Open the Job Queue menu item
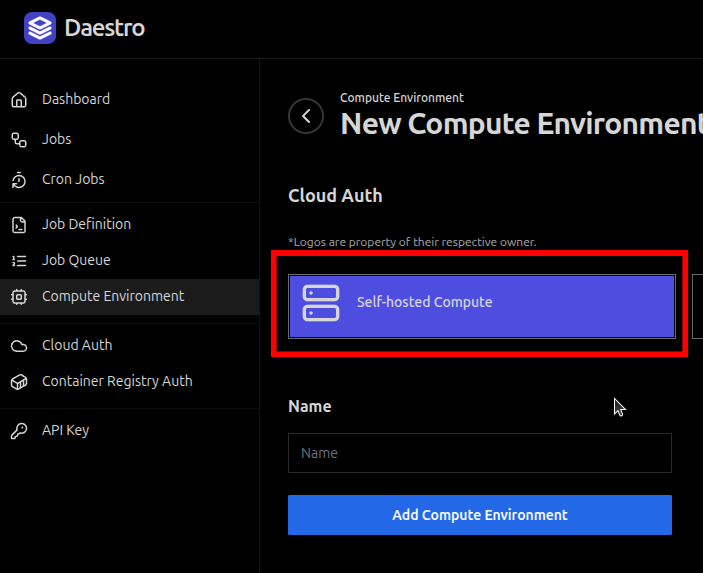703x573 pixels. click(76, 261)
